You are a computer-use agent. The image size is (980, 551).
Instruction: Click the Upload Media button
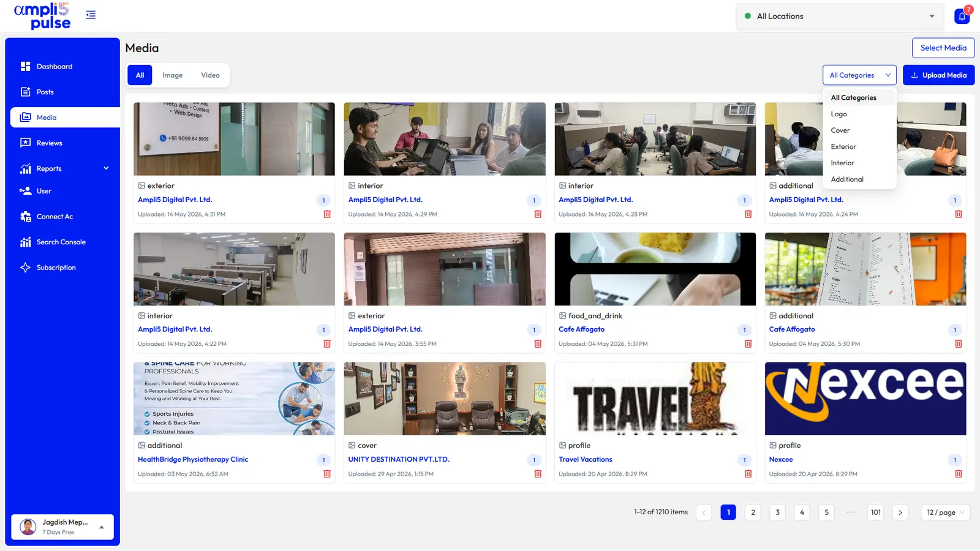point(938,75)
